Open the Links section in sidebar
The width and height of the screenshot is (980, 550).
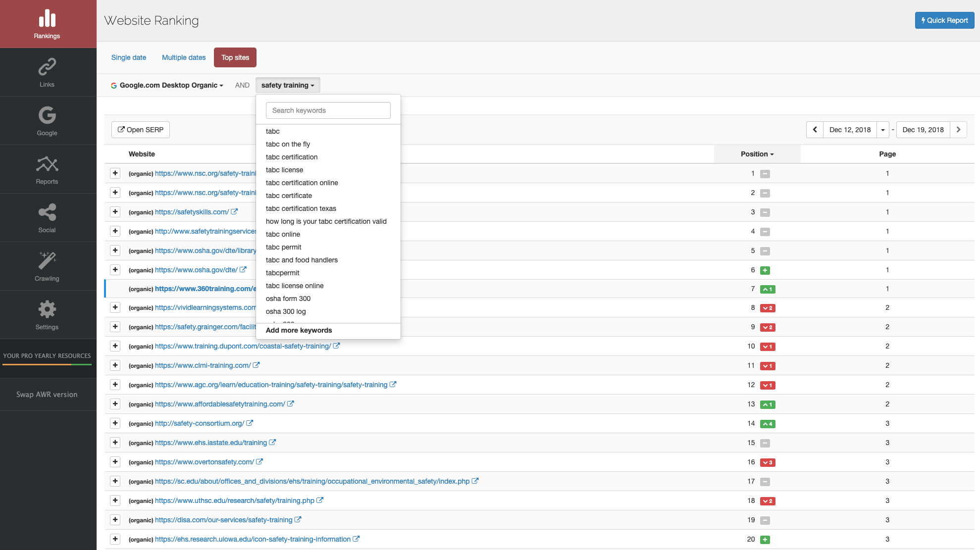point(47,72)
